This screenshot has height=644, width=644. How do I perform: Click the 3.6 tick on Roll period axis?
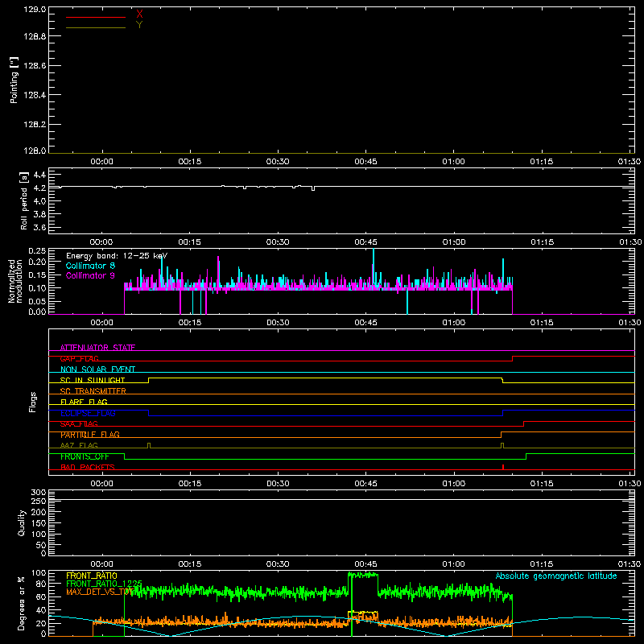(39, 227)
